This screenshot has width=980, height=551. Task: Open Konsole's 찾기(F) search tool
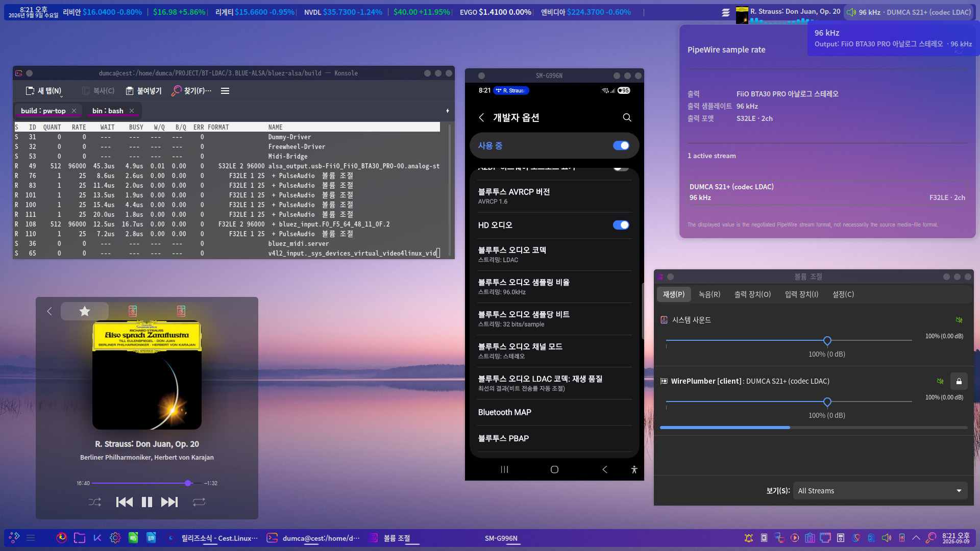coord(191,91)
